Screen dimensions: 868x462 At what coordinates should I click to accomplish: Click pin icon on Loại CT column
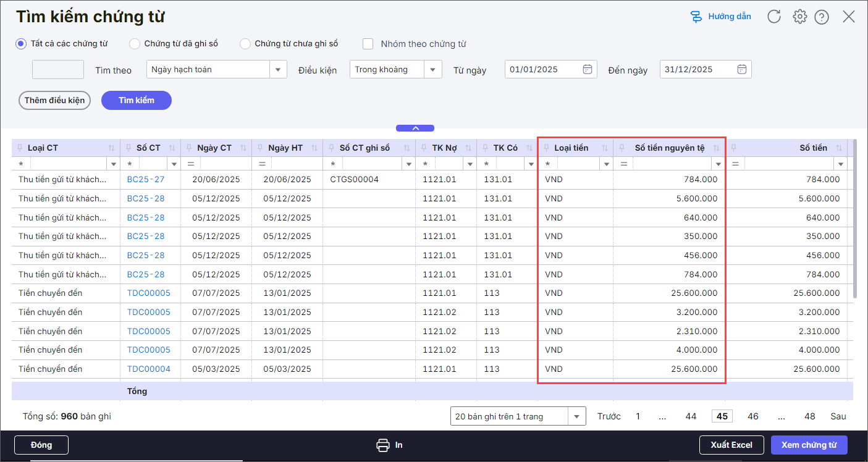[20, 148]
